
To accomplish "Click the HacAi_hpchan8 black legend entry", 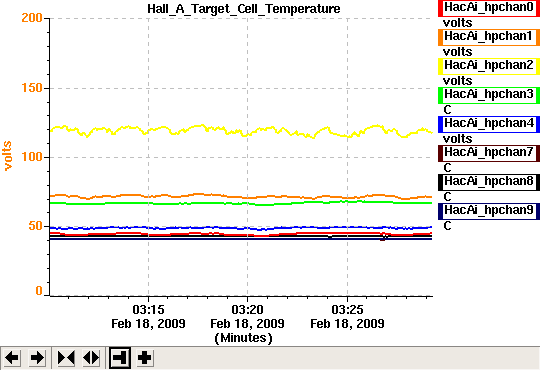I will (489, 182).
